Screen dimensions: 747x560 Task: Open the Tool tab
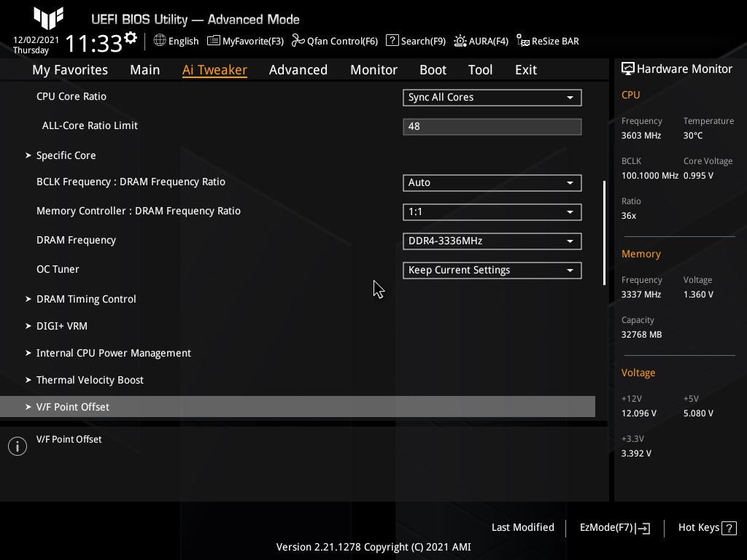tap(480, 70)
